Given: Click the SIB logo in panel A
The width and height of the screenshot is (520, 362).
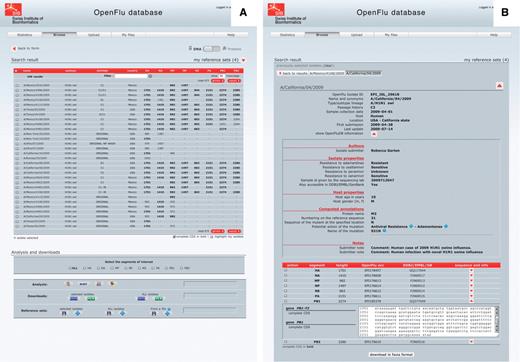Looking at the screenshot, I should click(13, 9).
